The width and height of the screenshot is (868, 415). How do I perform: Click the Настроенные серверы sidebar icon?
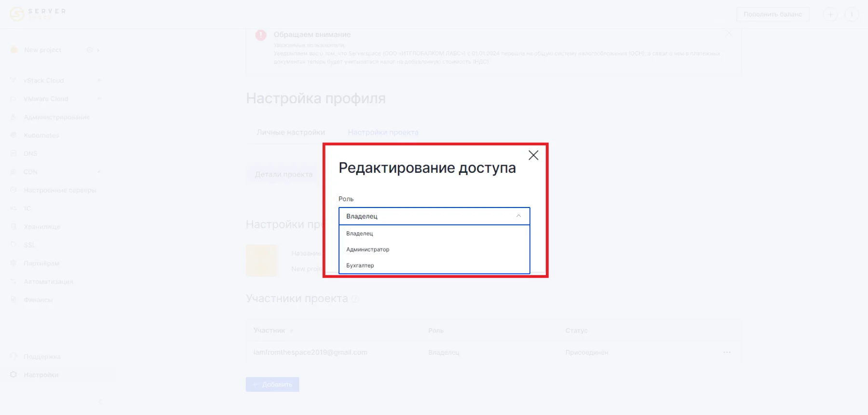click(x=14, y=190)
